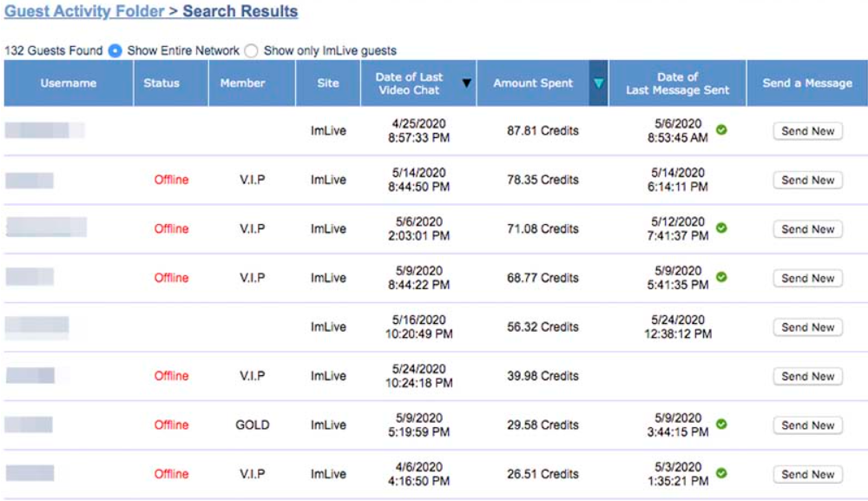Send New message to 87.81 Credits guest

pyautogui.click(x=807, y=131)
